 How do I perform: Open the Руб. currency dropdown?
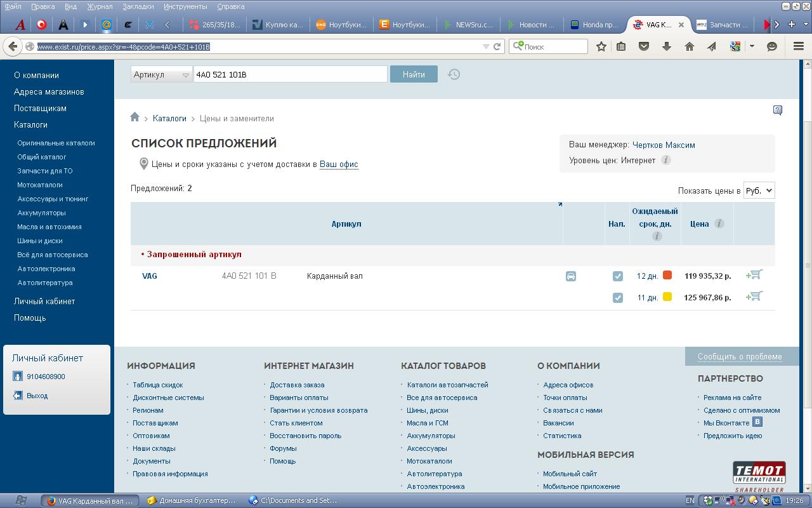(759, 190)
